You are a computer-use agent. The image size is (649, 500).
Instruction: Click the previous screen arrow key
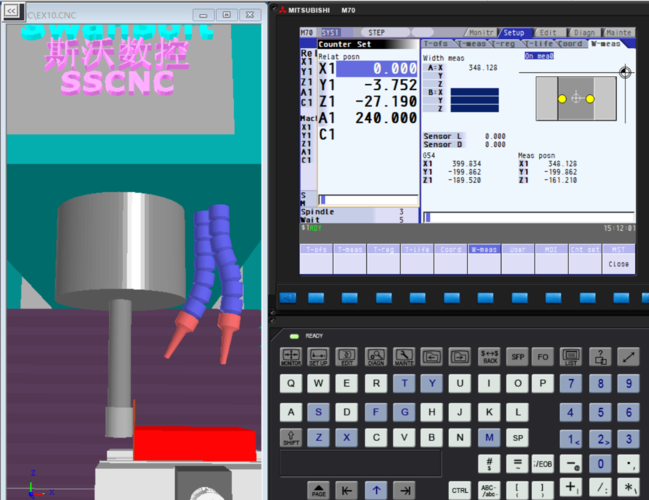tap(432, 356)
